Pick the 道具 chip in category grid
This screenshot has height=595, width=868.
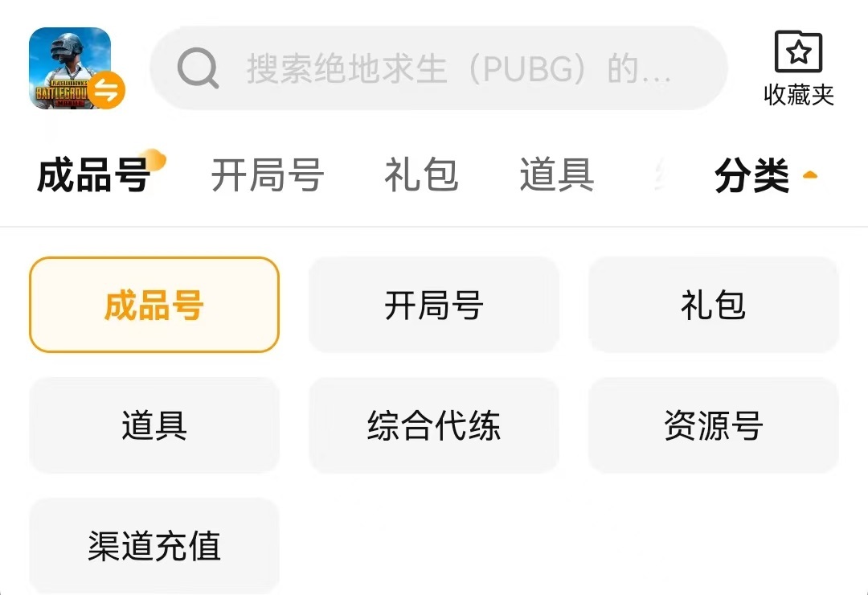[154, 425]
